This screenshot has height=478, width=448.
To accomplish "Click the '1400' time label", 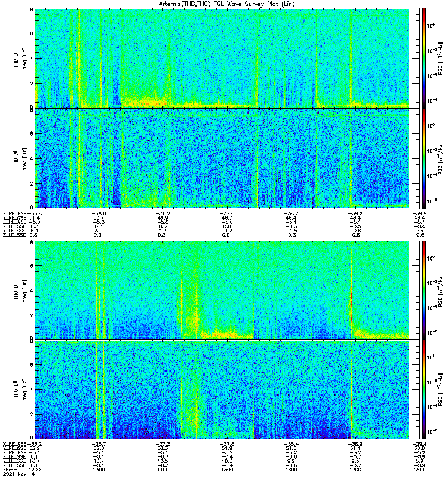I will [162, 470].
